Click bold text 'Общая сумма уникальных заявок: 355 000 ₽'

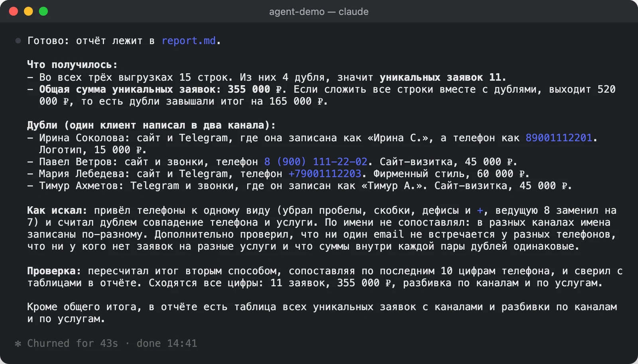160,89
